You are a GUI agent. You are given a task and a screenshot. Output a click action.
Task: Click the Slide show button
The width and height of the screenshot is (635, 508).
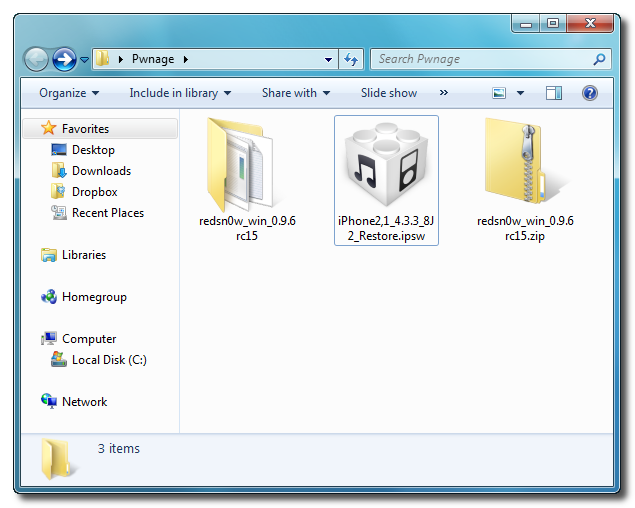point(389,93)
